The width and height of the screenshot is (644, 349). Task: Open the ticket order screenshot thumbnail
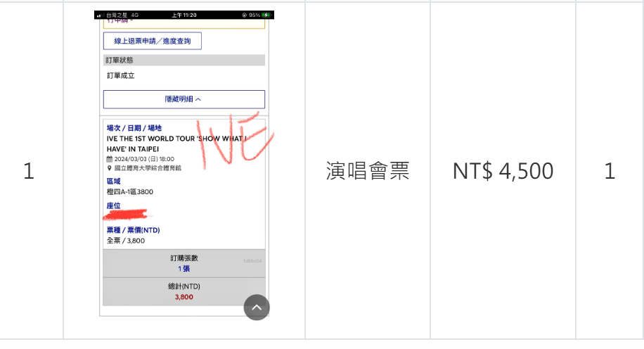click(x=184, y=165)
